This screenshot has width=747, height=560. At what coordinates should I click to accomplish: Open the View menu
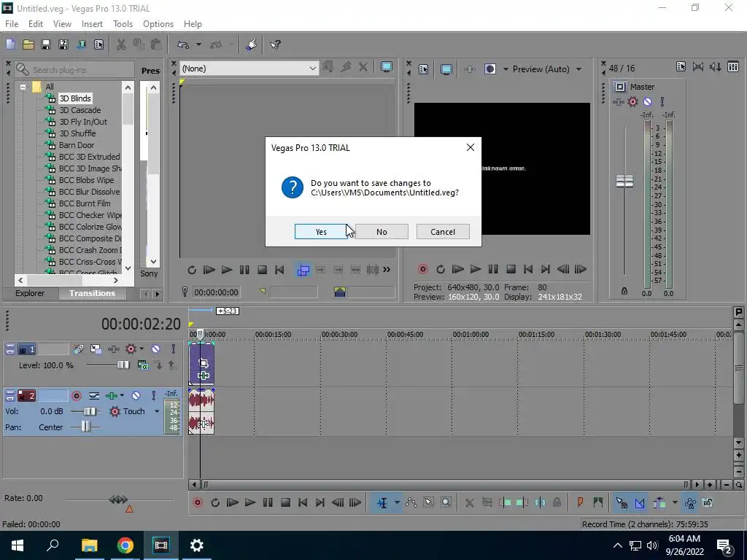(62, 24)
